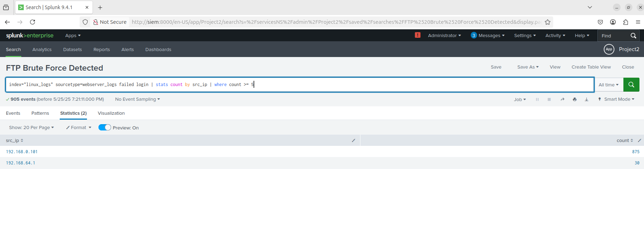
Task: Open the Settings dropdown
Action: tap(525, 36)
